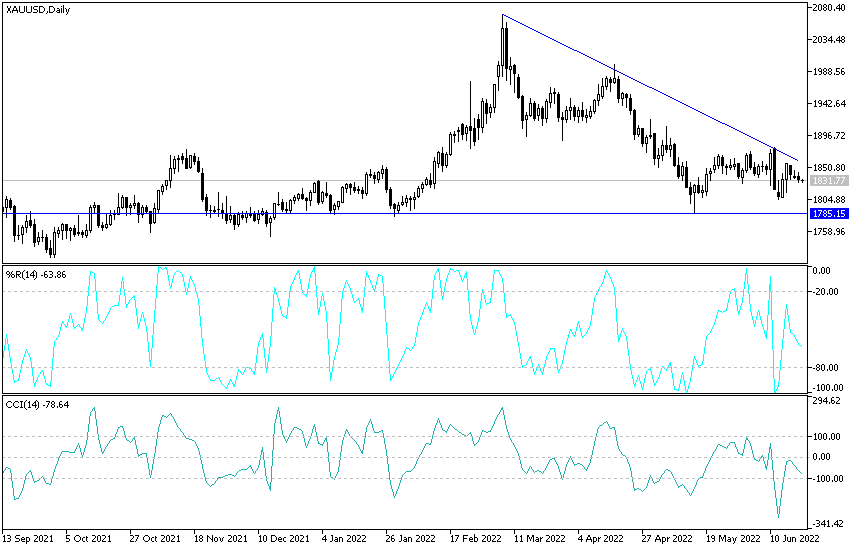Click the CCI(14) -78.64 indicator label

coord(37,405)
